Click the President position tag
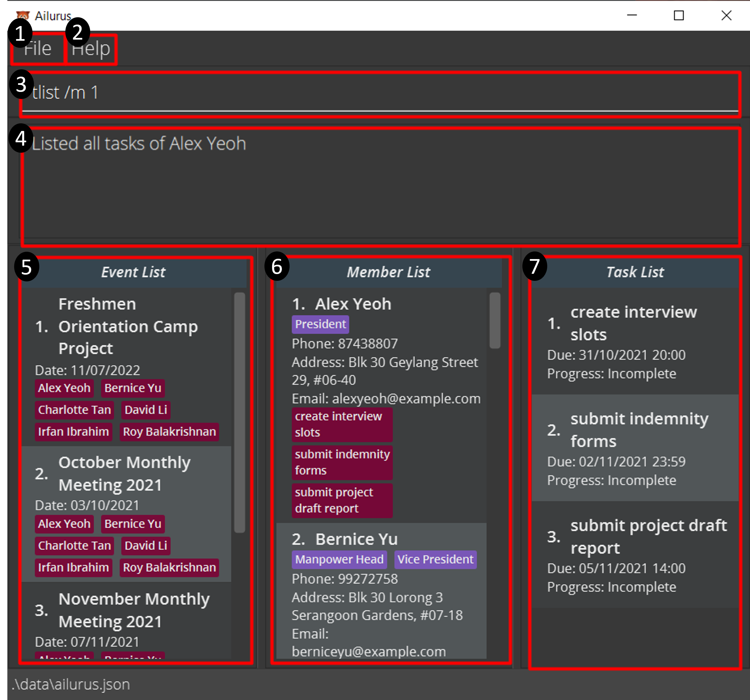750x700 pixels. tap(320, 324)
